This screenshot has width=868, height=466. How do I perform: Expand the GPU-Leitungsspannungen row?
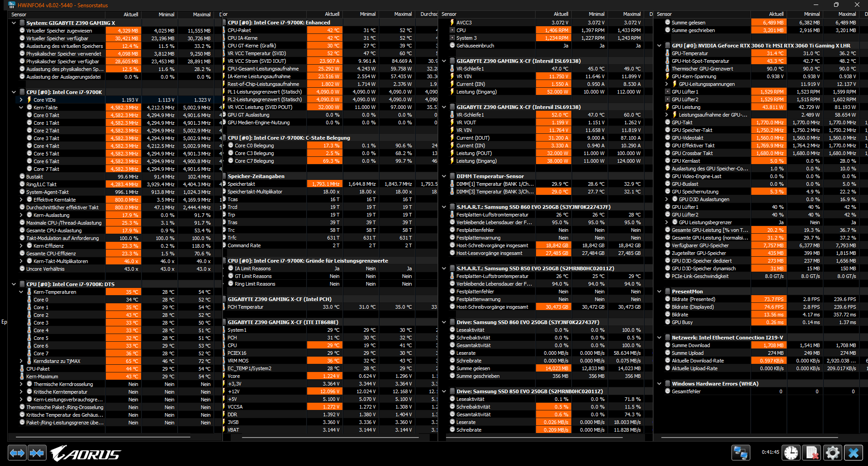point(666,84)
